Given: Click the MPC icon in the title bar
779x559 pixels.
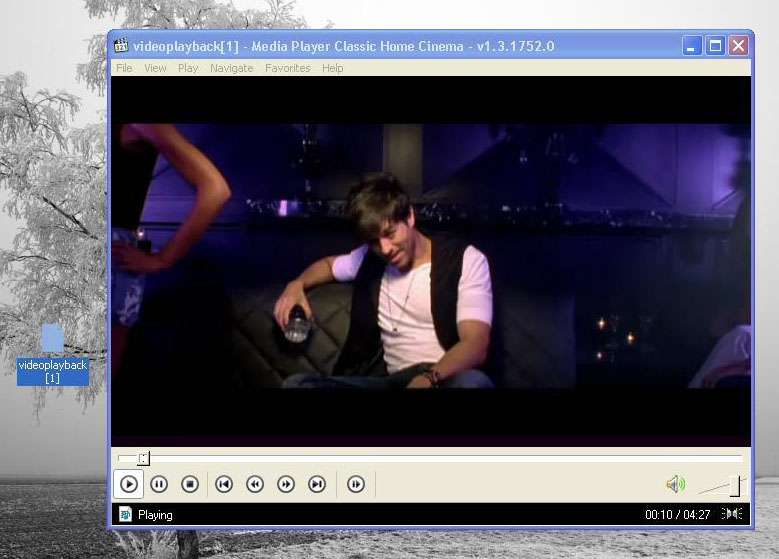Looking at the screenshot, I should (x=121, y=46).
